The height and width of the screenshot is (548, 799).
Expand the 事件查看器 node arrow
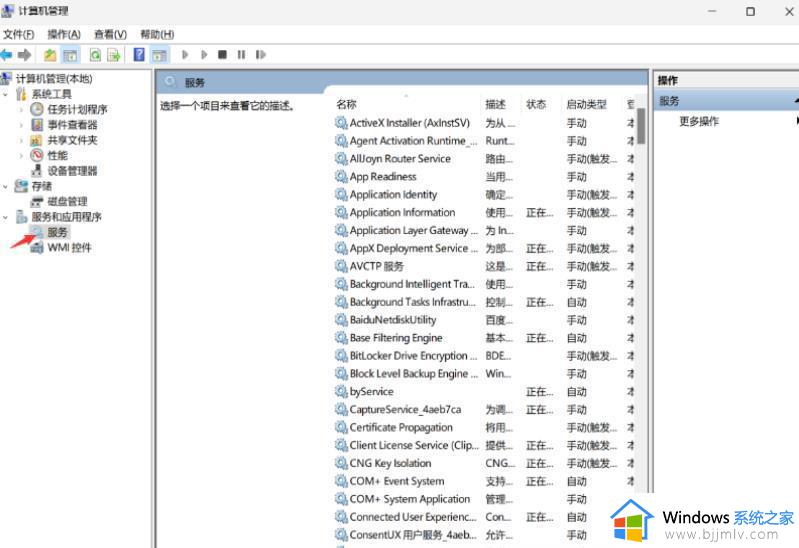(x=21, y=125)
